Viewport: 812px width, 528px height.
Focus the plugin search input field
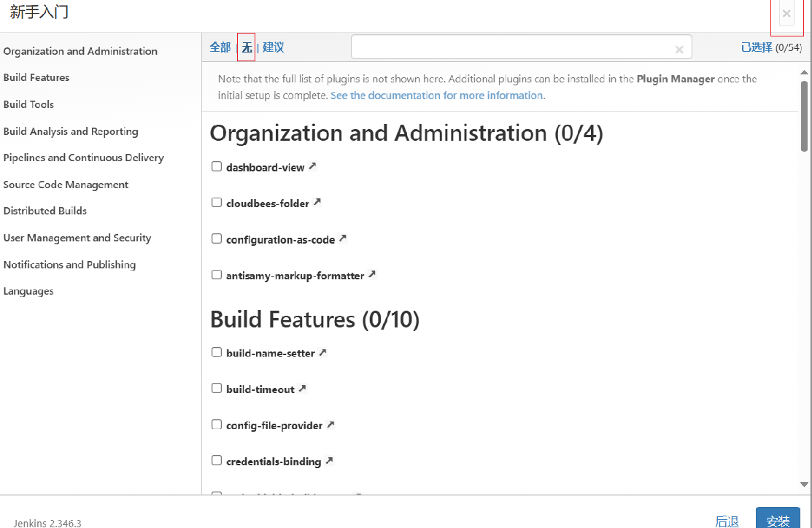point(511,47)
